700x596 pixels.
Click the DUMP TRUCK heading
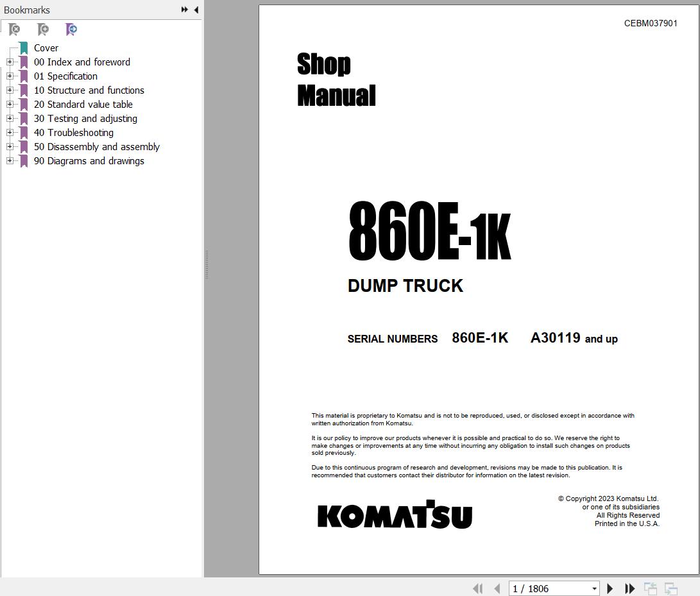pyautogui.click(x=405, y=285)
